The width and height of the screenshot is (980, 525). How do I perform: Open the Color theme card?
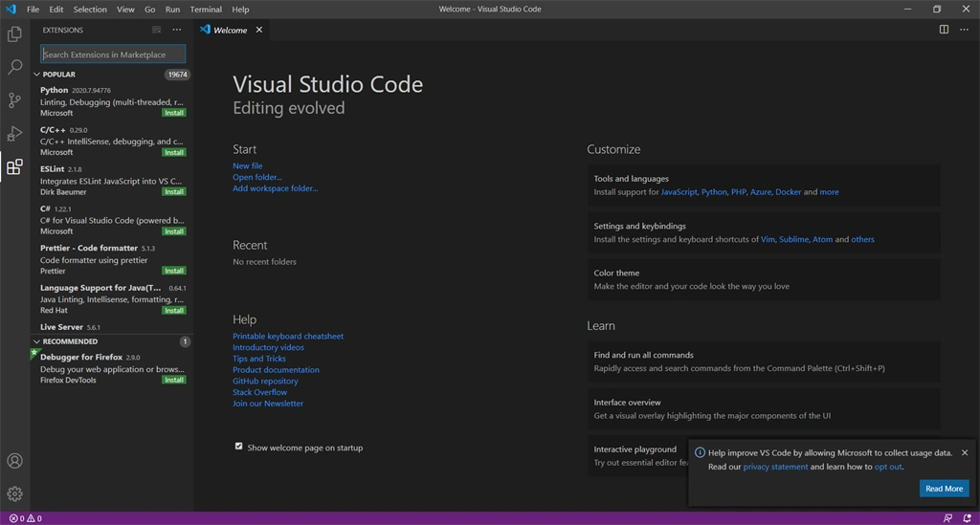[764, 279]
